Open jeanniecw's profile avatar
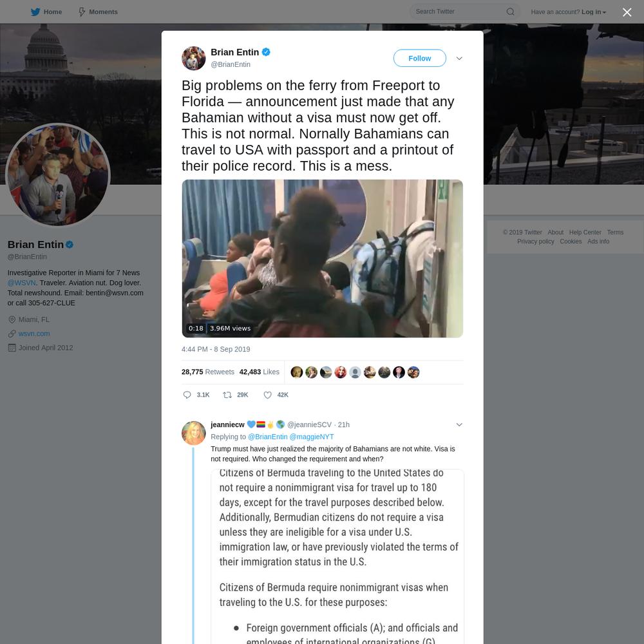This screenshot has width=644, height=644. pos(193,433)
